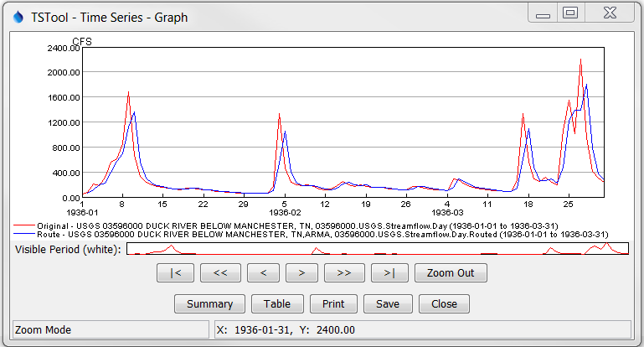Click the Zoom Mode status field

[x=110, y=329]
